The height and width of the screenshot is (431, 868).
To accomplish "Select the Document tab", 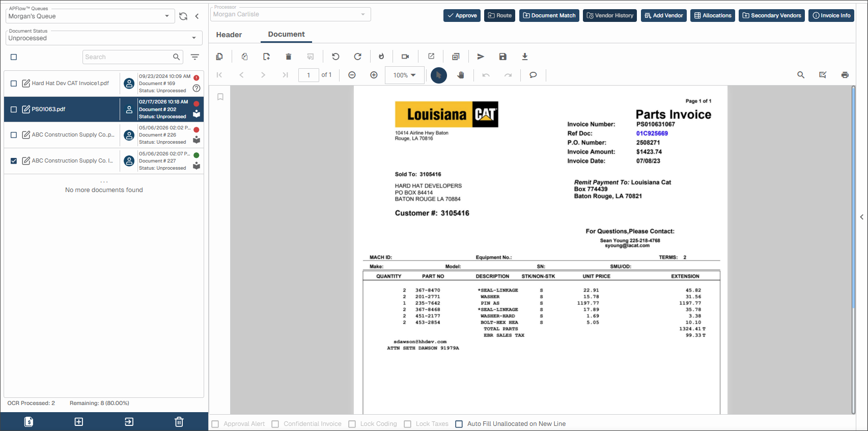I will coord(287,34).
